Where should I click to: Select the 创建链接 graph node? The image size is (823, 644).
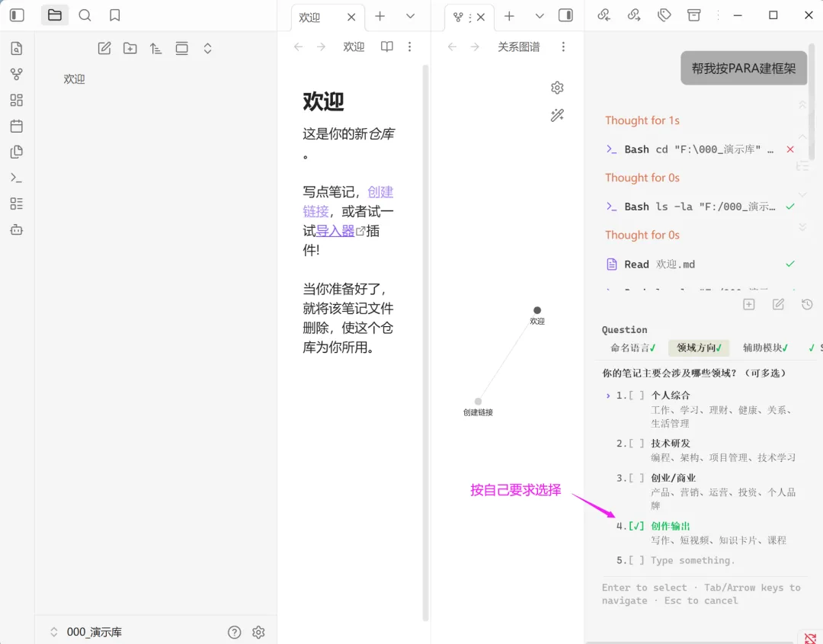(478, 402)
